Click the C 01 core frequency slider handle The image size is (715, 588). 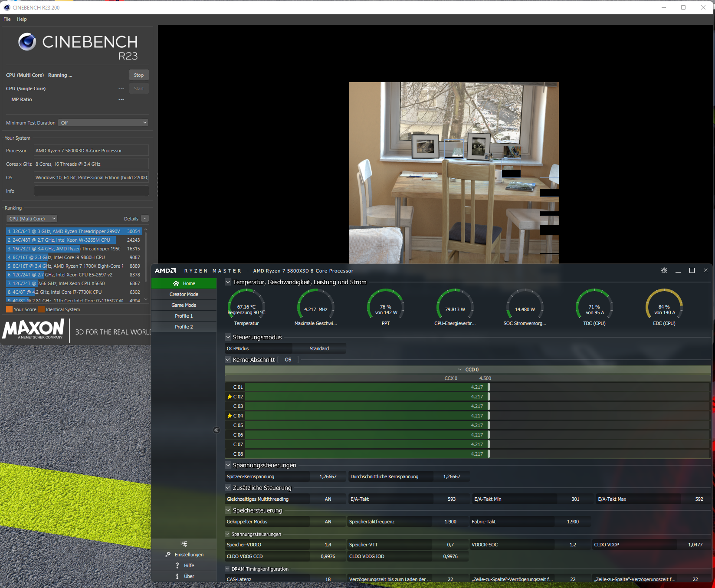point(489,387)
